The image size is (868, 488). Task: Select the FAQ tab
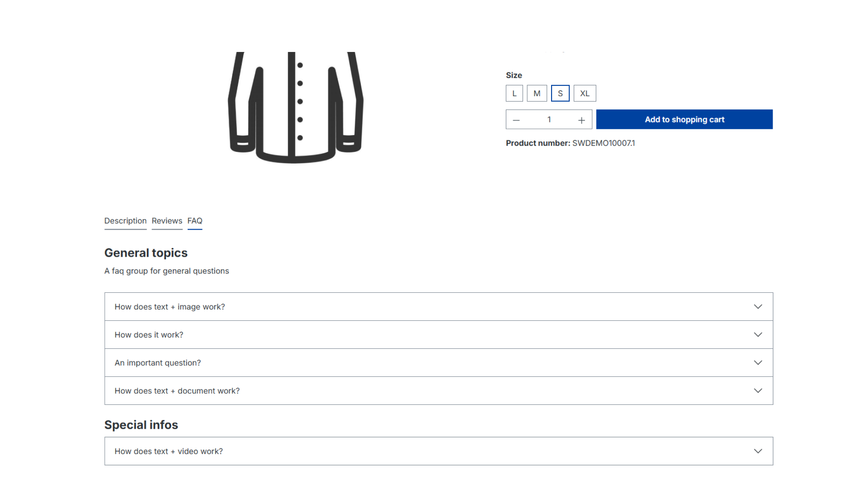point(195,221)
